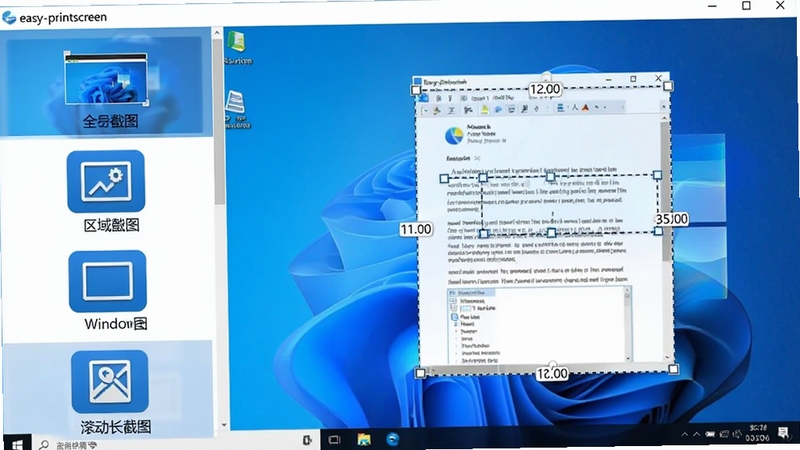The width and height of the screenshot is (800, 450).
Task: Click the blue cloud icon in toolbar
Action: (x=498, y=110)
